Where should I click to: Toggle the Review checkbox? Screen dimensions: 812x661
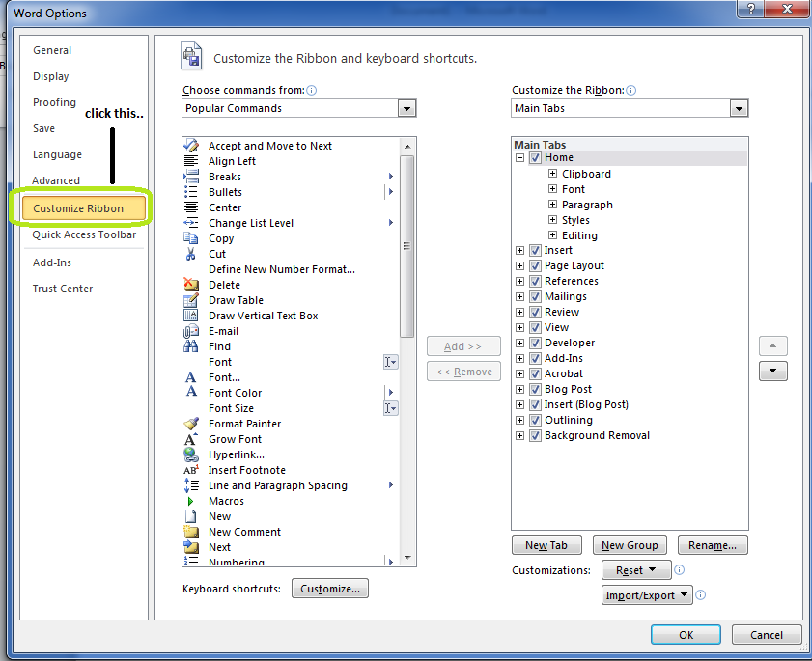click(536, 312)
